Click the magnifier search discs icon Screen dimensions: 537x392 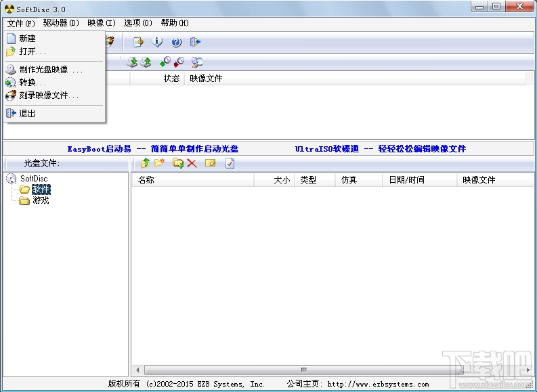pos(197,62)
